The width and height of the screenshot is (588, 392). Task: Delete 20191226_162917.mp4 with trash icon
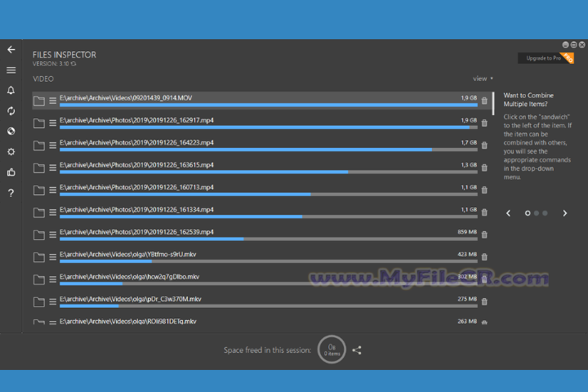pos(484,123)
